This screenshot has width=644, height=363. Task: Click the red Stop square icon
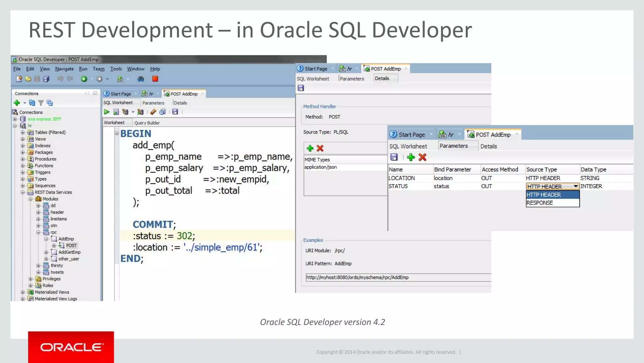[x=155, y=79]
